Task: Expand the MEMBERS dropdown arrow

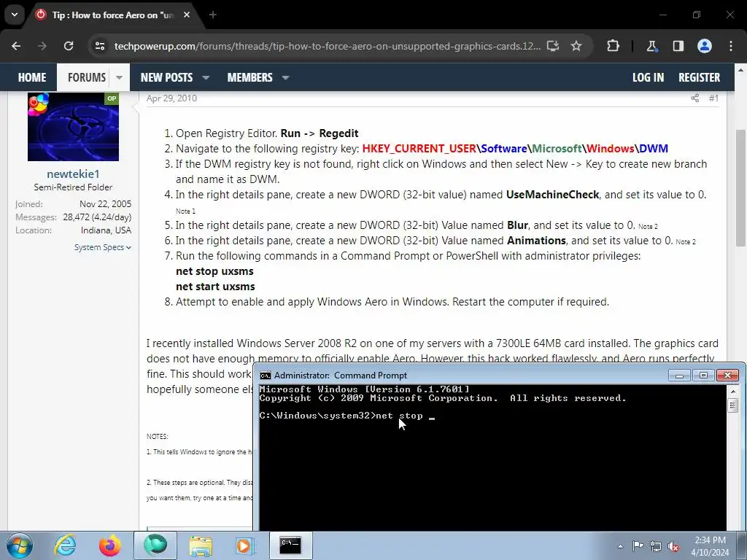Action: [285, 77]
